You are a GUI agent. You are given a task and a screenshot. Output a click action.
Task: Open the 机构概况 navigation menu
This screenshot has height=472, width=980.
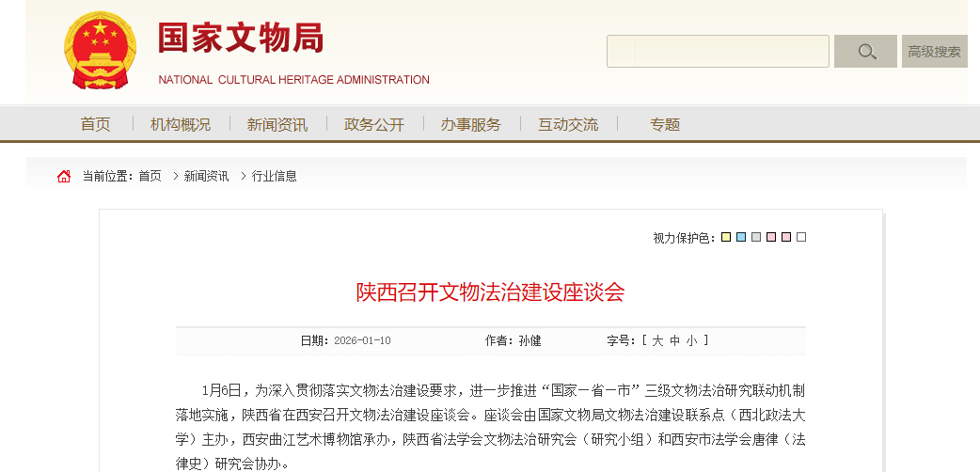pos(181,124)
